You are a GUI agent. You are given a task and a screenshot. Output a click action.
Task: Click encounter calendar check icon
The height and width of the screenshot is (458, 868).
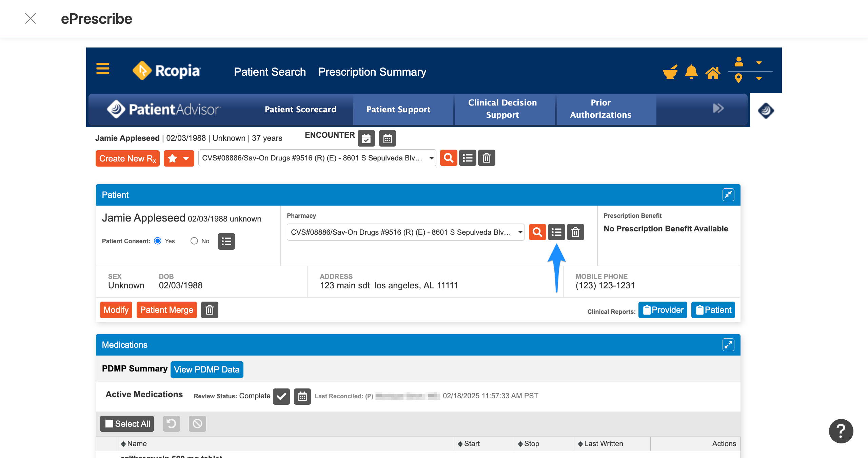(366, 138)
